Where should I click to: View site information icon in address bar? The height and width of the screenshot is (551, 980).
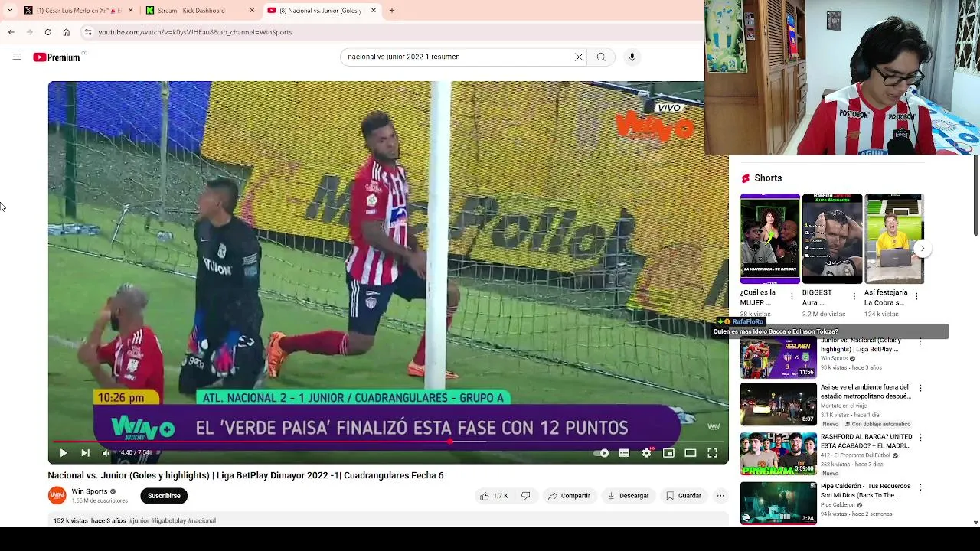click(x=88, y=32)
